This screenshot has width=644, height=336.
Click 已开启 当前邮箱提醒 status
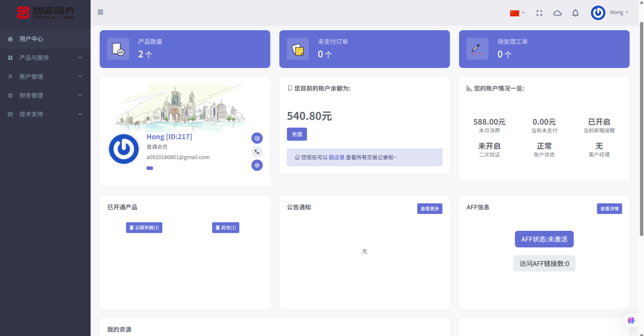click(599, 125)
